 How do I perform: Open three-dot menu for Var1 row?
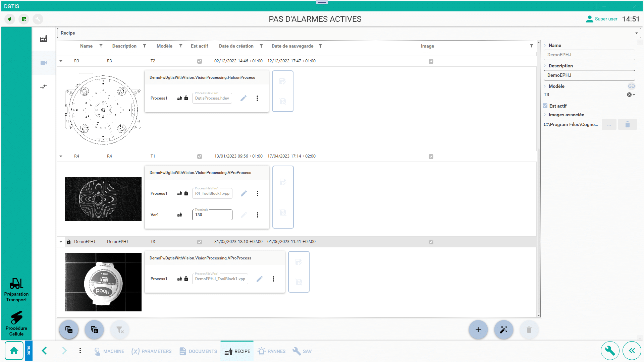click(258, 215)
